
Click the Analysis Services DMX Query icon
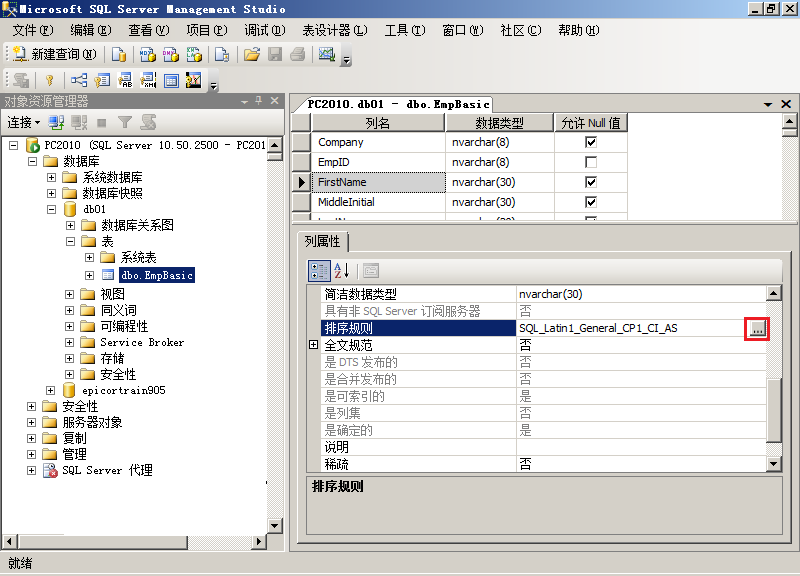point(171,54)
